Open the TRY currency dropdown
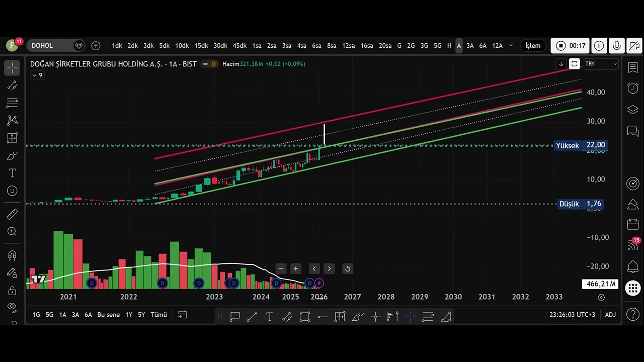Image resolution: width=644 pixels, height=362 pixels. pyautogui.click(x=601, y=64)
